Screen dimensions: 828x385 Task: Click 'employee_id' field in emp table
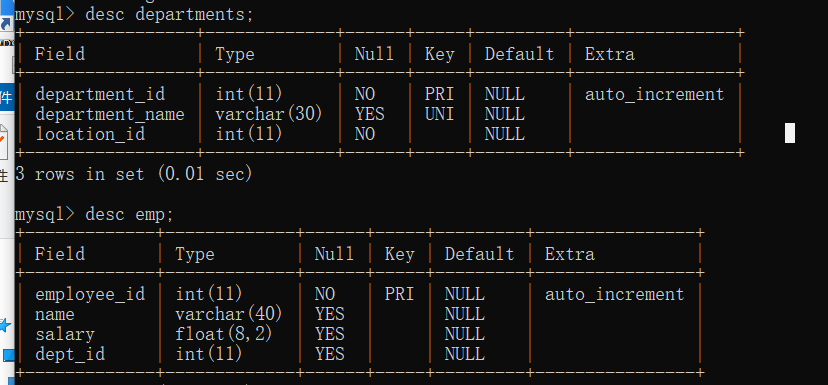[90, 294]
